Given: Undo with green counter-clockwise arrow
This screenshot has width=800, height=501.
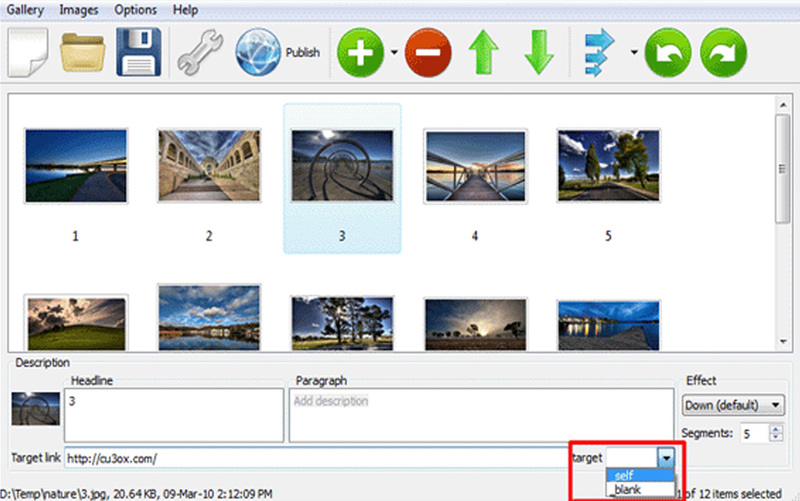Looking at the screenshot, I should pos(668,53).
